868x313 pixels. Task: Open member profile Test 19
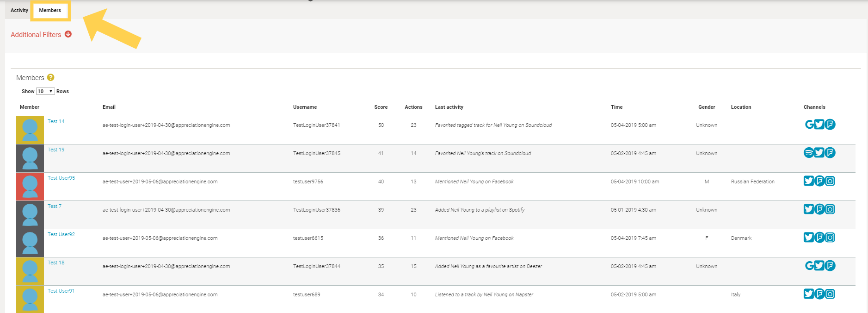point(56,150)
